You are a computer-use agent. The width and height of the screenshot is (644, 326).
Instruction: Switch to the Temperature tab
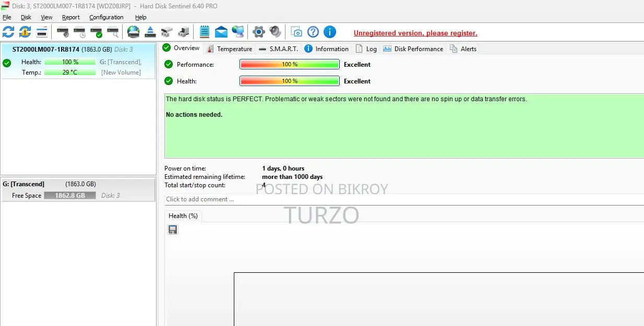click(x=230, y=49)
